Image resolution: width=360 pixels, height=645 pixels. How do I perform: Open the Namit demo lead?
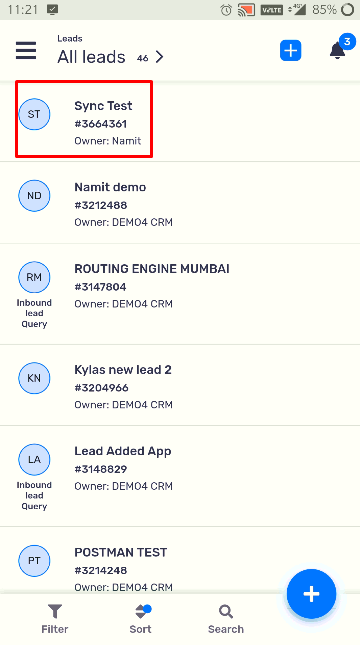tap(180, 203)
